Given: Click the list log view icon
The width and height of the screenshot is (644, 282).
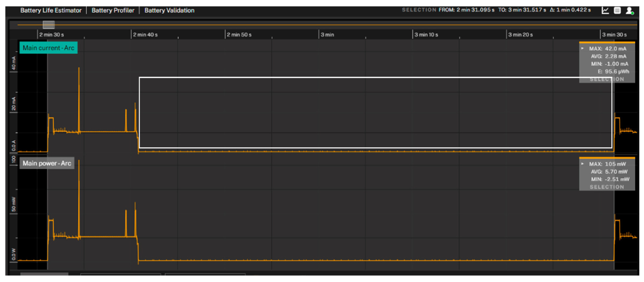Looking at the screenshot, I should [617, 11].
